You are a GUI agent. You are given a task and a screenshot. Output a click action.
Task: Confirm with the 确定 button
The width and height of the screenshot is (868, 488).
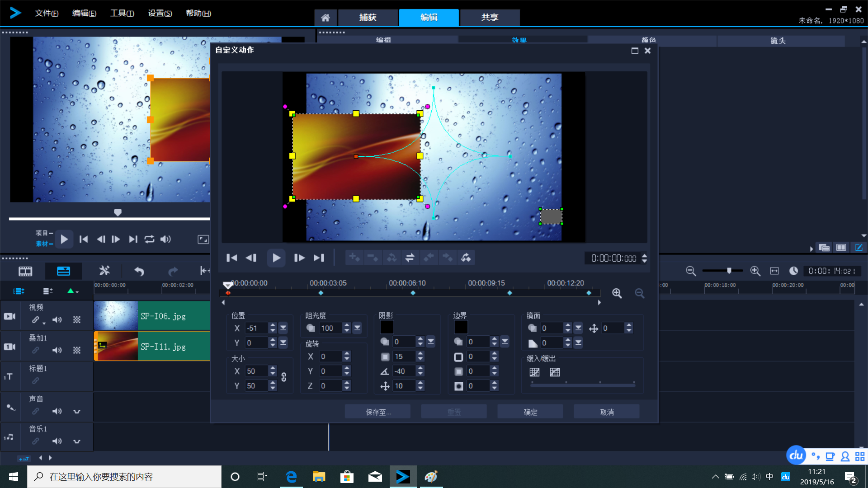(x=530, y=412)
